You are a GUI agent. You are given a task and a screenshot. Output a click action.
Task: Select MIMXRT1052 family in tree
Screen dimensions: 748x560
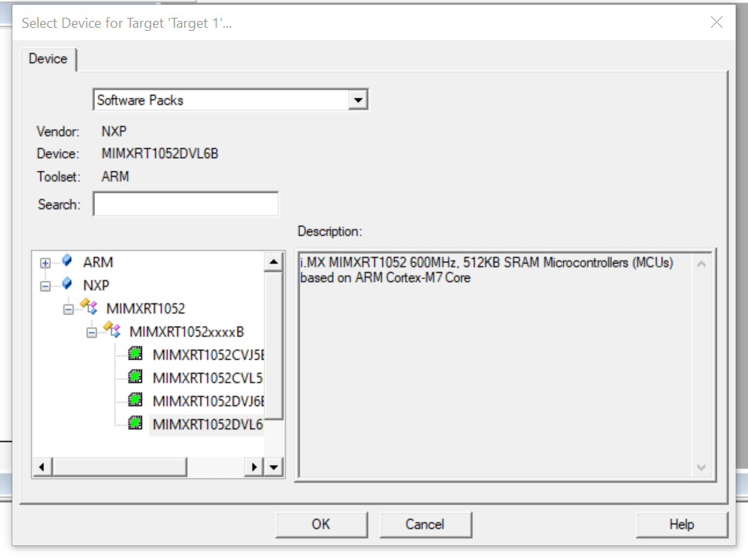(145, 309)
